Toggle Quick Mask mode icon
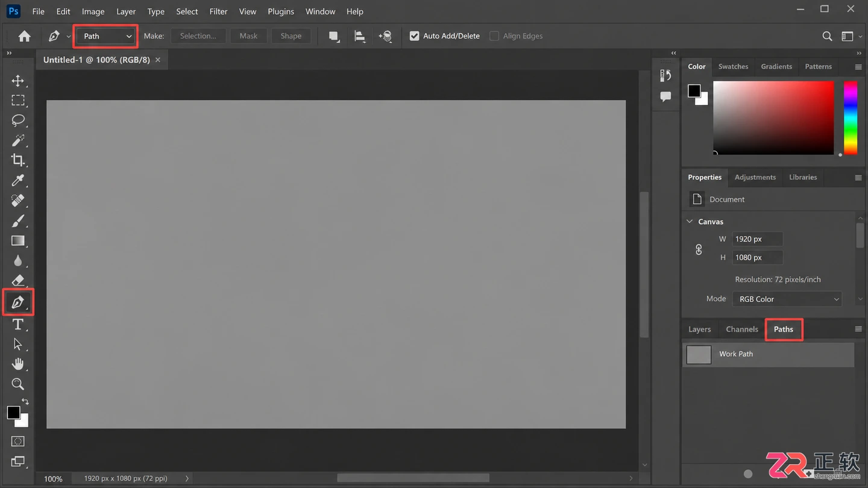 [18, 441]
